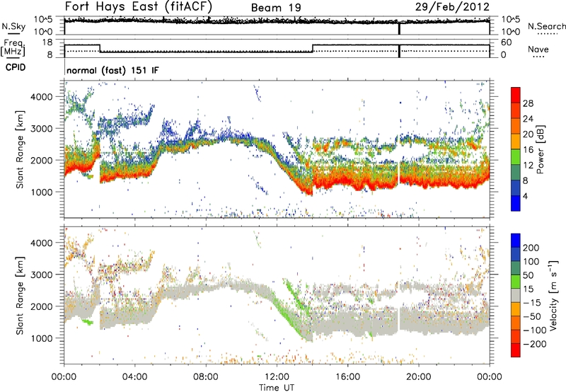Click the date '29/Feb/2012'
Image resolution: width=566 pixels, height=392 pixels.
452,7
